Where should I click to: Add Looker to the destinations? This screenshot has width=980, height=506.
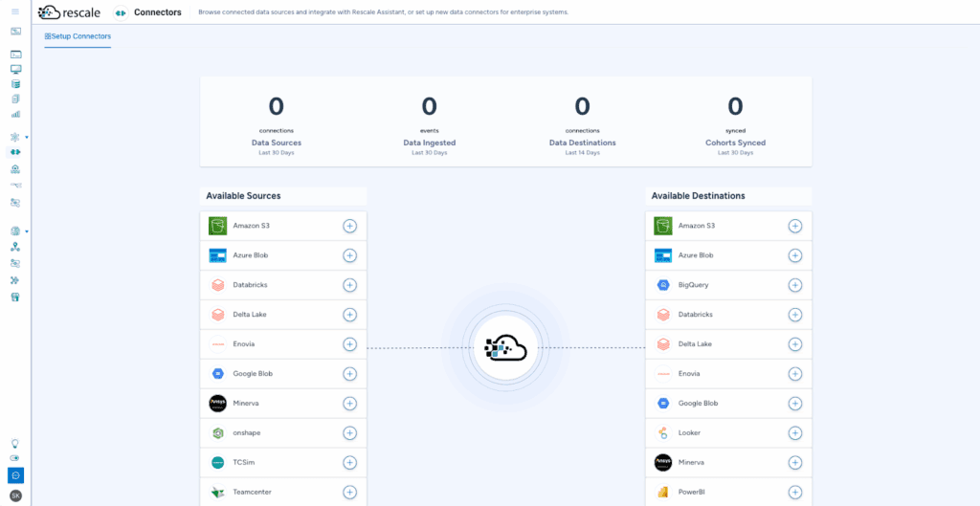(794, 433)
